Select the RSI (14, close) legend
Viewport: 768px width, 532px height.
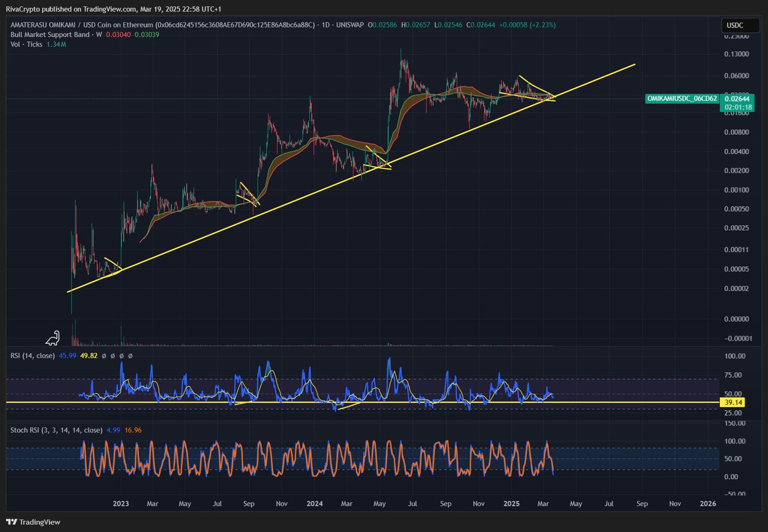31,356
